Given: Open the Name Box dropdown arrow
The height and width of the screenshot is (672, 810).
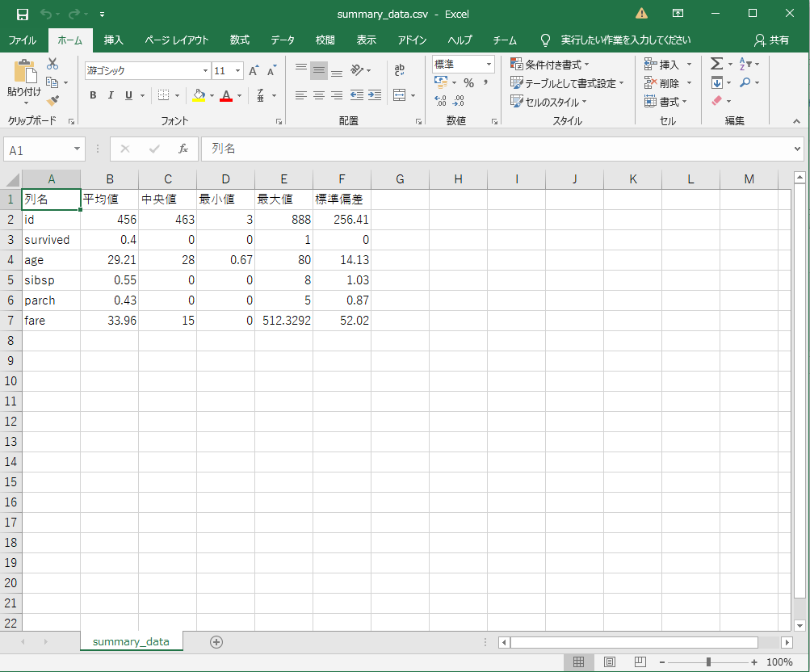Looking at the screenshot, I should [x=78, y=149].
